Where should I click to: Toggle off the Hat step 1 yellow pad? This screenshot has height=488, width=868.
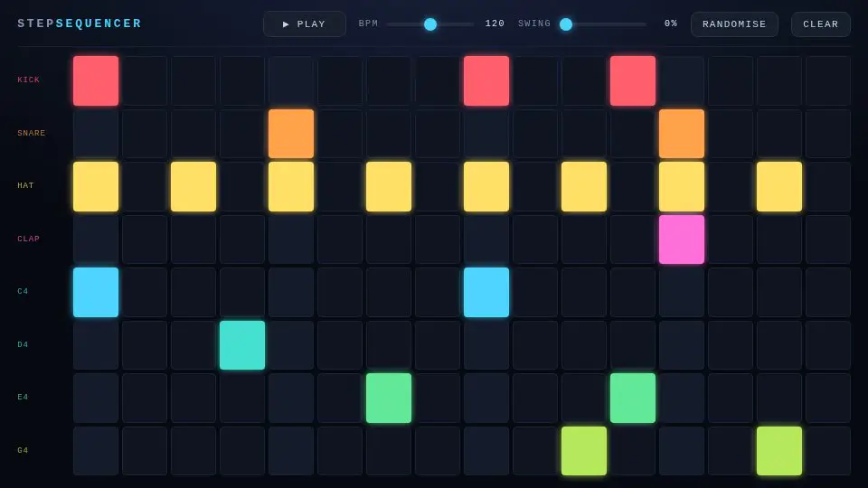pos(96,186)
